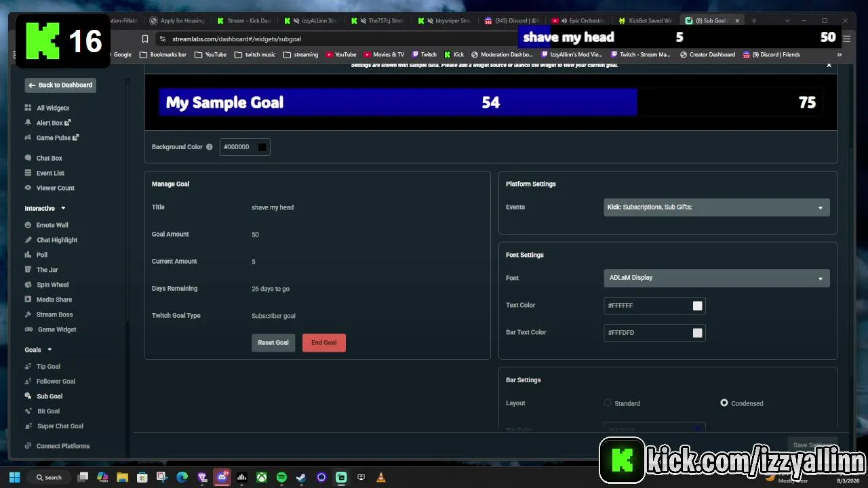Open the Media Share play icon
The height and width of the screenshot is (488, 868).
[x=28, y=300]
